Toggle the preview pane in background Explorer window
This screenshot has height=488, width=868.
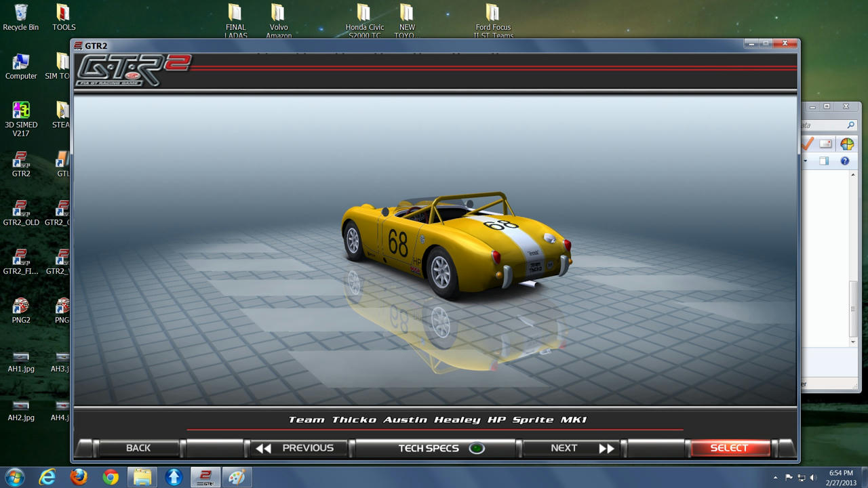[824, 161]
